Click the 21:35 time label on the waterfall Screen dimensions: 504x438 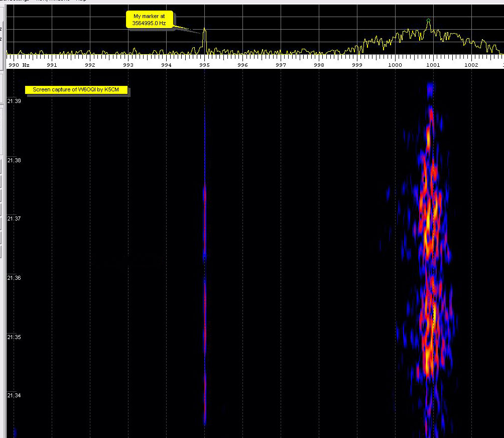coord(14,337)
